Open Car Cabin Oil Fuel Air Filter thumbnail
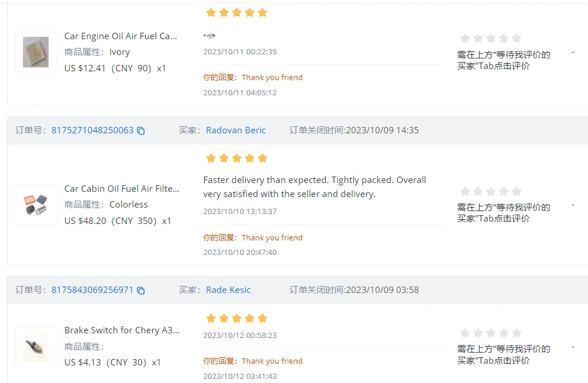The image size is (588, 383). [x=36, y=205]
